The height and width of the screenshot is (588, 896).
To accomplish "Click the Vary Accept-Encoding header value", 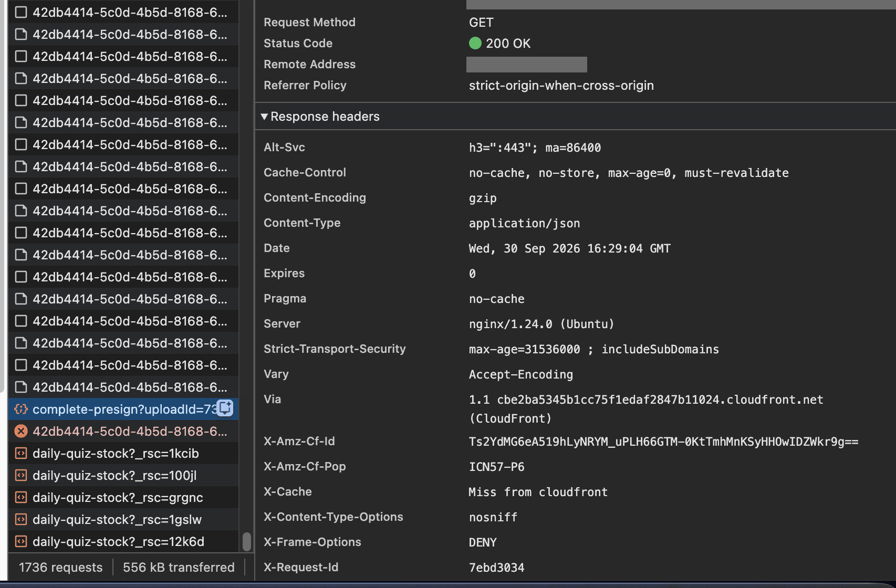I will 520,374.
